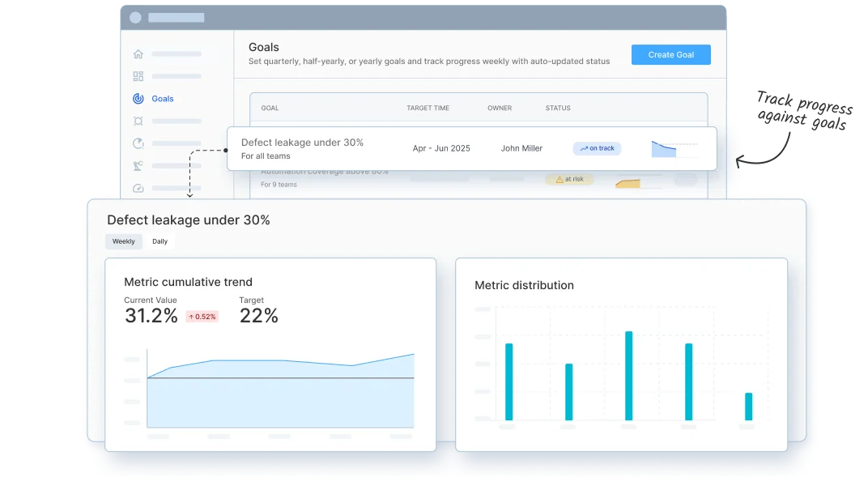
Task: Click the round icon in window title bar
Action: (135, 17)
